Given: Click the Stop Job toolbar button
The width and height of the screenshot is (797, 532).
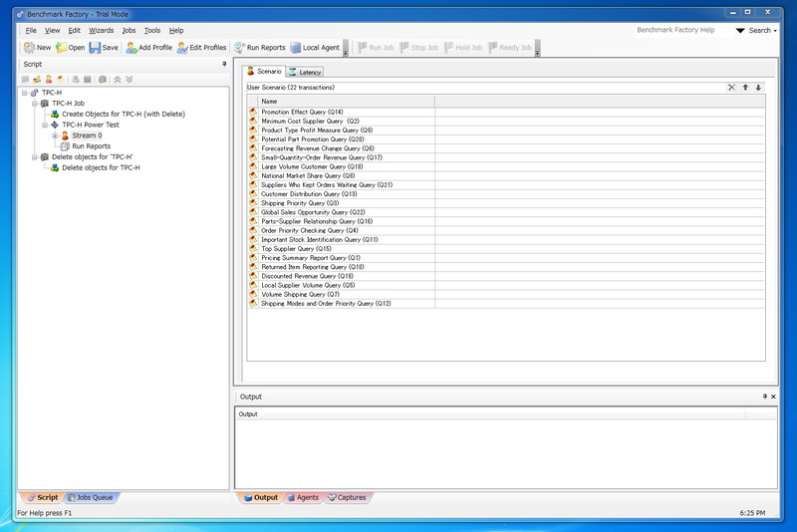Looking at the screenshot, I should tap(418, 47).
